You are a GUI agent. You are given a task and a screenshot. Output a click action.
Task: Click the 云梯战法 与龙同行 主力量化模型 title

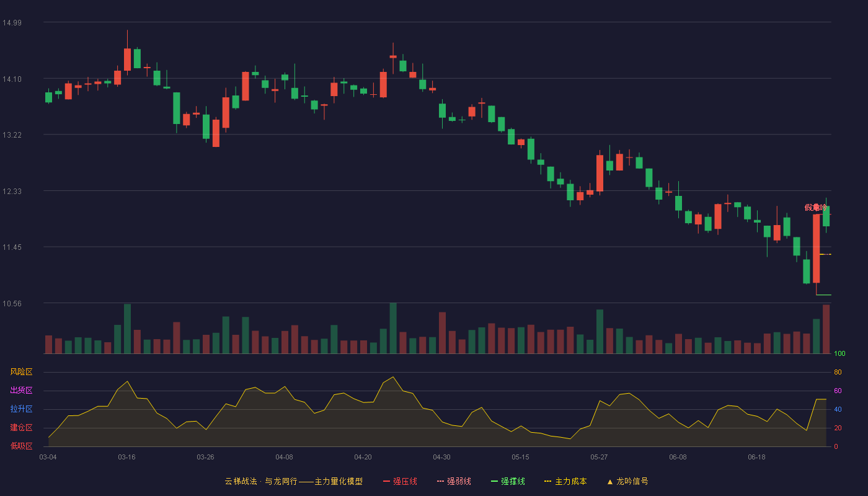click(294, 481)
